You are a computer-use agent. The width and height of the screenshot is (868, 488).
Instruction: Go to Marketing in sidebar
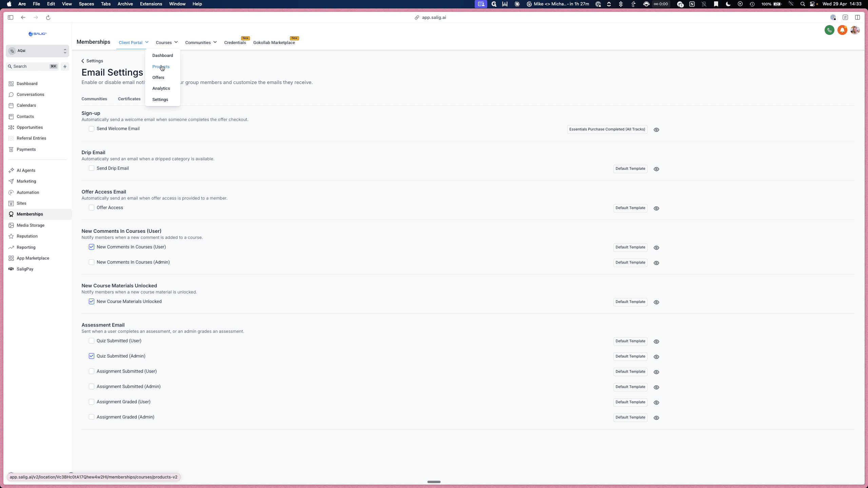click(x=26, y=181)
